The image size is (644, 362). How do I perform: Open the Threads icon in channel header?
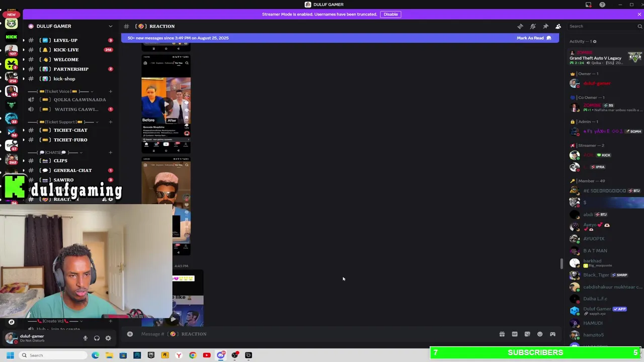520,26
